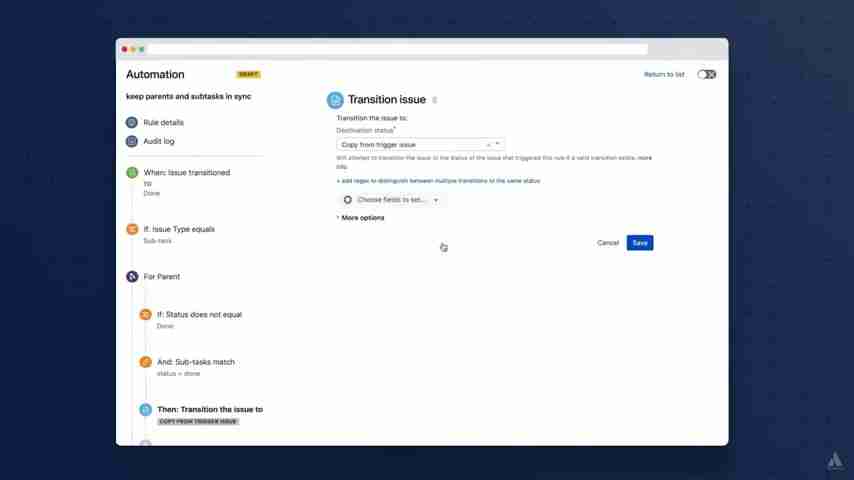
Task: Open the Audit log entry
Action: point(159,141)
